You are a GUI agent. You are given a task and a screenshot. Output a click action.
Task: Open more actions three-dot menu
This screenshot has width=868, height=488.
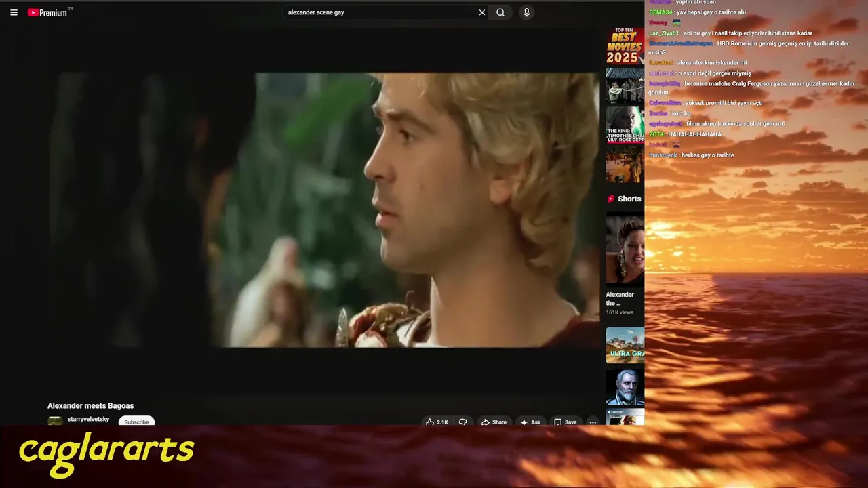593,422
